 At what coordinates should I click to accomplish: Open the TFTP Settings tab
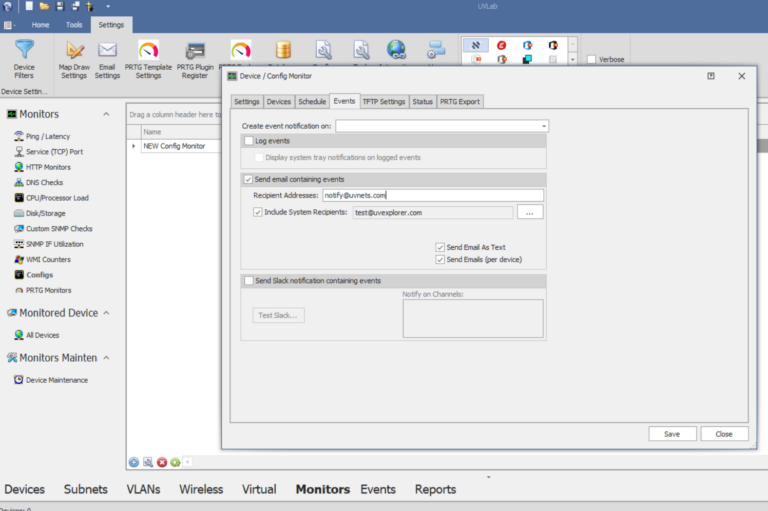click(x=384, y=101)
